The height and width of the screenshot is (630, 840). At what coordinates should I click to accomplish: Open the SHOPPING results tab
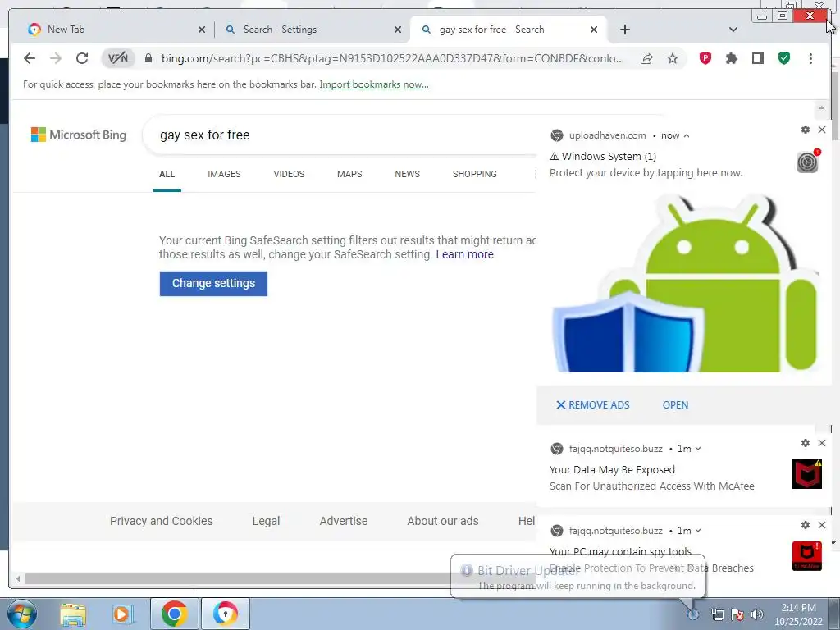click(475, 174)
